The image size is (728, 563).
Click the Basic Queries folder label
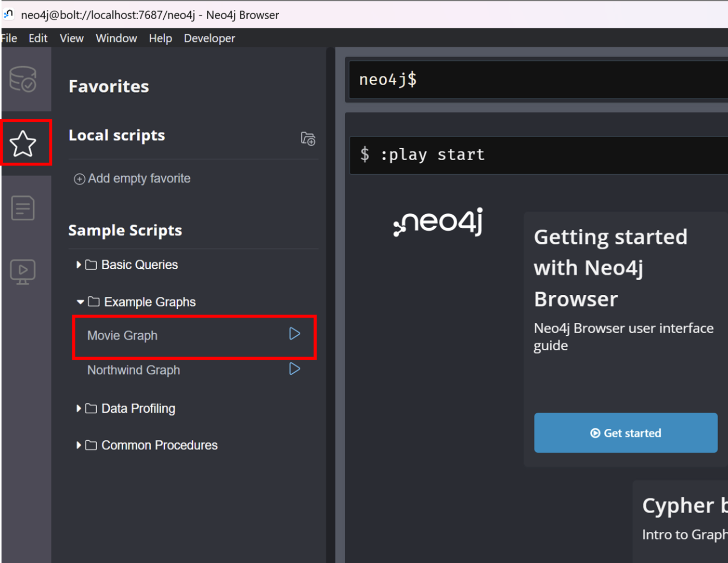pos(140,265)
